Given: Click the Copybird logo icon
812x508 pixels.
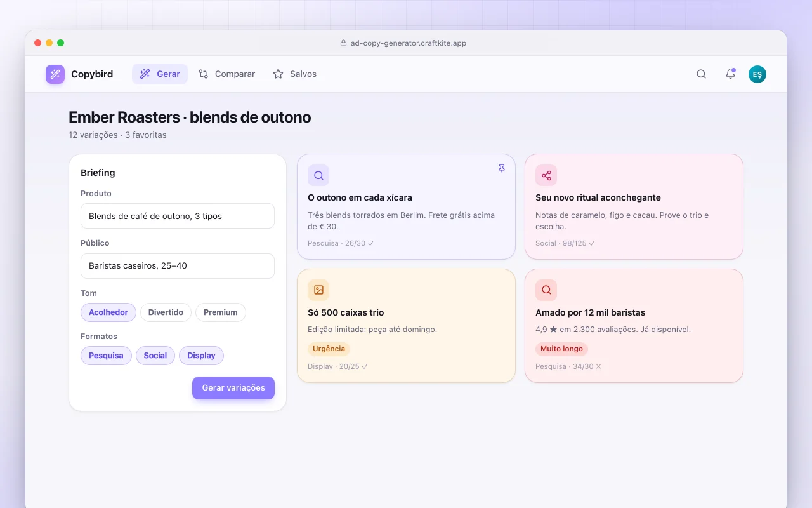Looking at the screenshot, I should click(55, 74).
